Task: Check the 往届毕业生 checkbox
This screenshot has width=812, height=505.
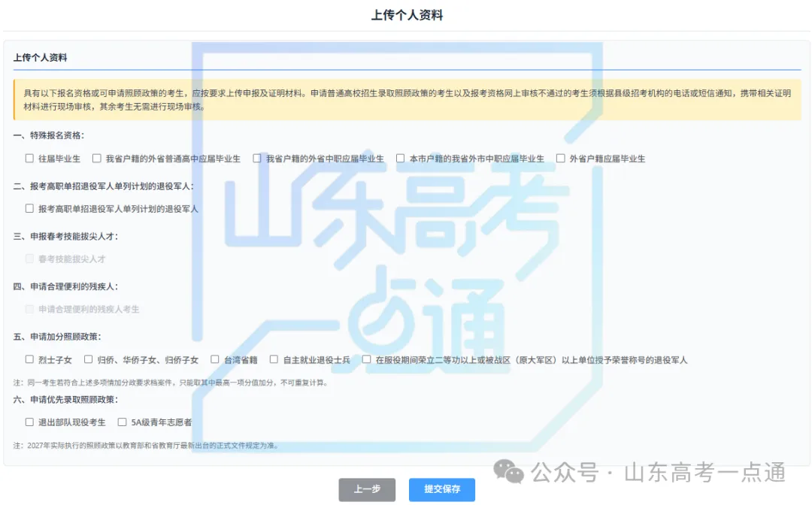Action: coord(29,159)
